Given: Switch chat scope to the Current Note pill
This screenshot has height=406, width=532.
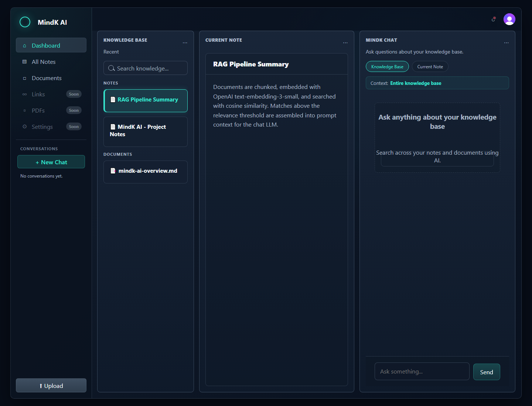Looking at the screenshot, I should [x=430, y=67].
